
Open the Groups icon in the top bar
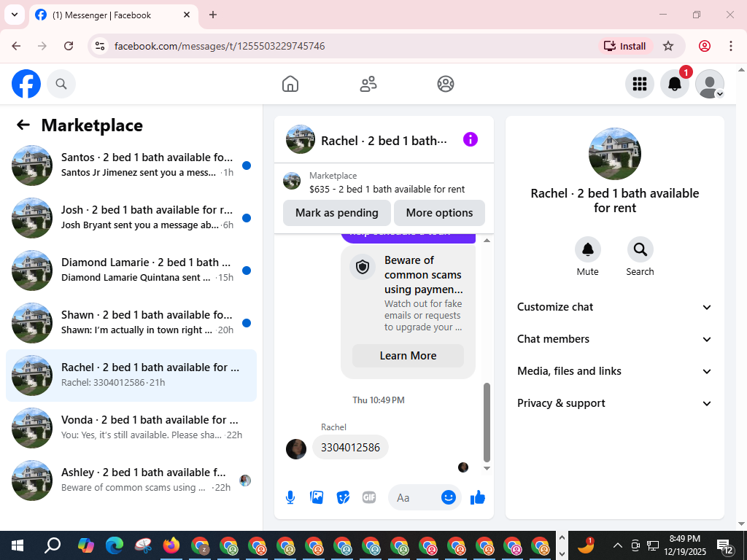point(446,84)
